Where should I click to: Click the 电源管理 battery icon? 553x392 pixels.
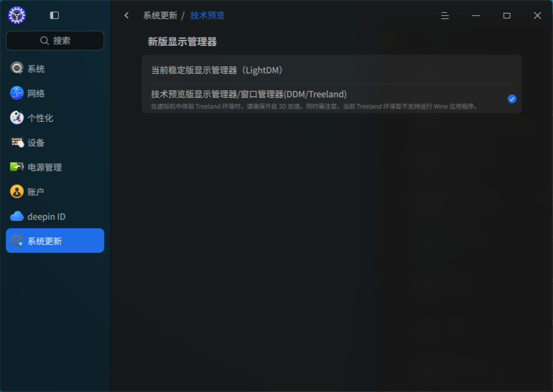point(17,167)
